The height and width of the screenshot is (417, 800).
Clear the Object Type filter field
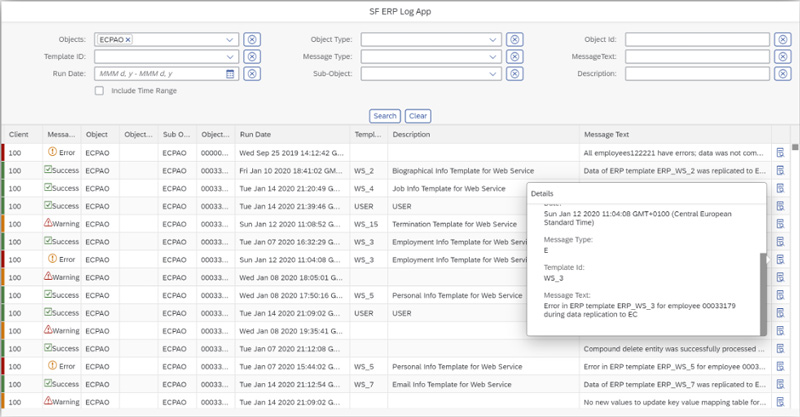pyautogui.click(x=515, y=39)
